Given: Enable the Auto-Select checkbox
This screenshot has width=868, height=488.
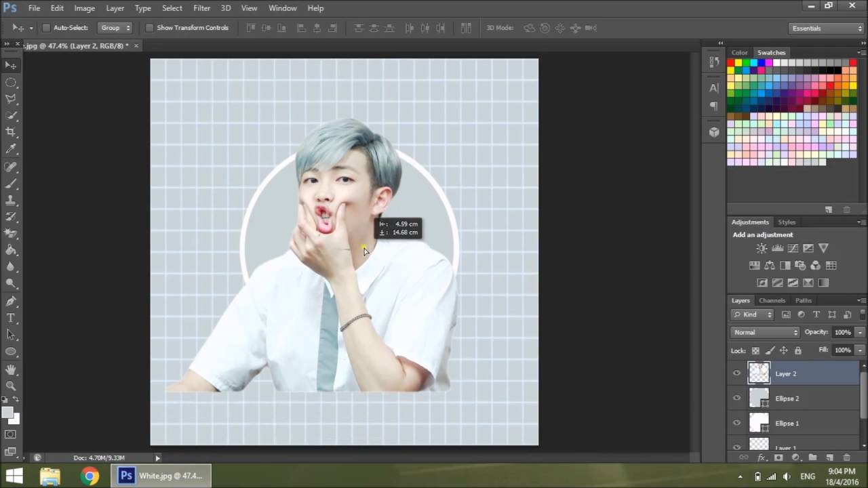Looking at the screenshot, I should tap(46, 28).
